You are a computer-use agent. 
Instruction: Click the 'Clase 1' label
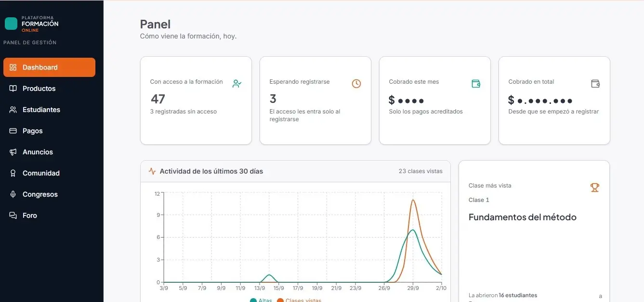tap(479, 200)
